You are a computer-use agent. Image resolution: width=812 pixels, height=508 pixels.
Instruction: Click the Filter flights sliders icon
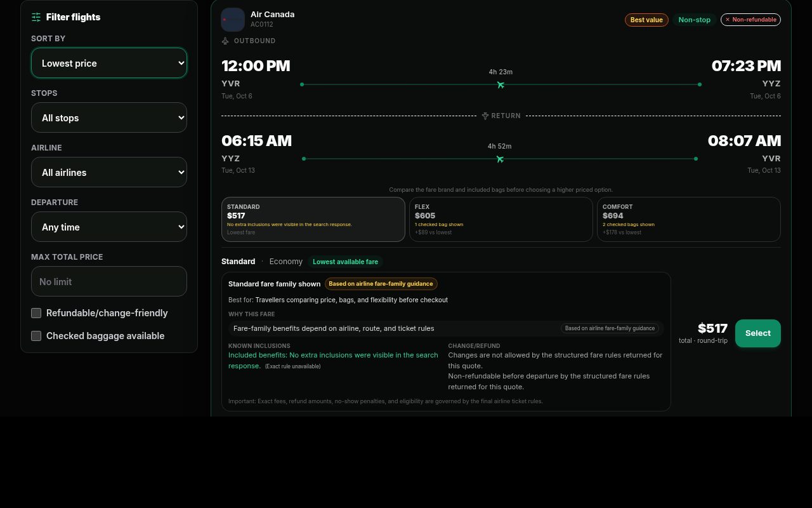click(x=36, y=17)
